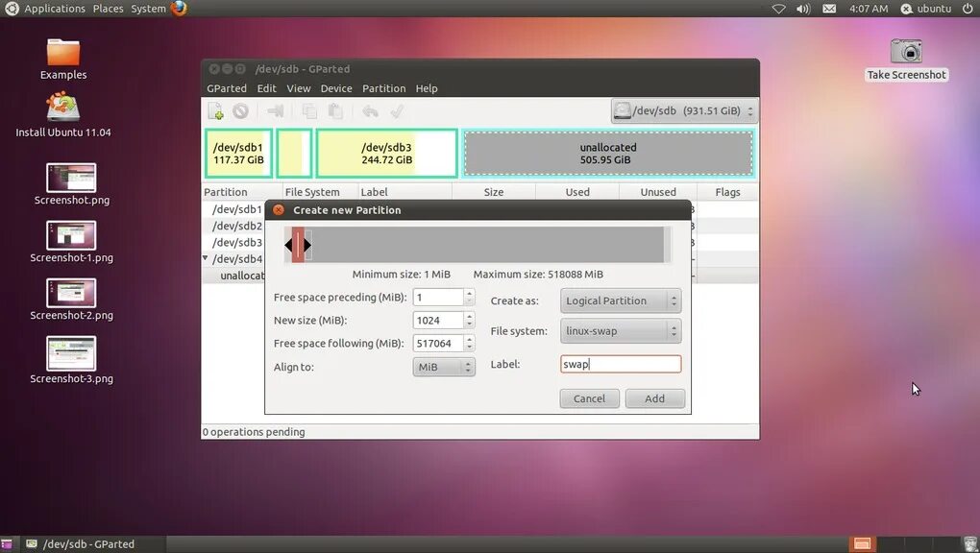Click the Add button
Screen dimensions: 980x553
pyautogui.click(x=655, y=398)
